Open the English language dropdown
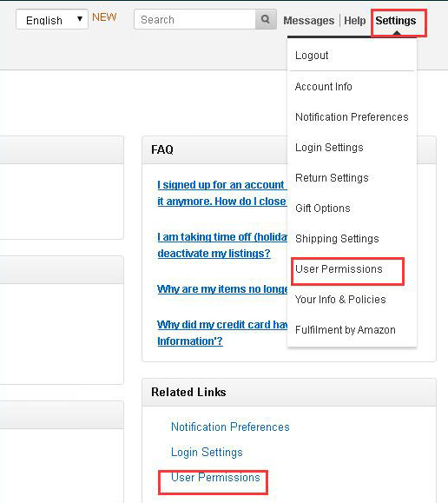This screenshot has height=503, width=448. (52, 20)
